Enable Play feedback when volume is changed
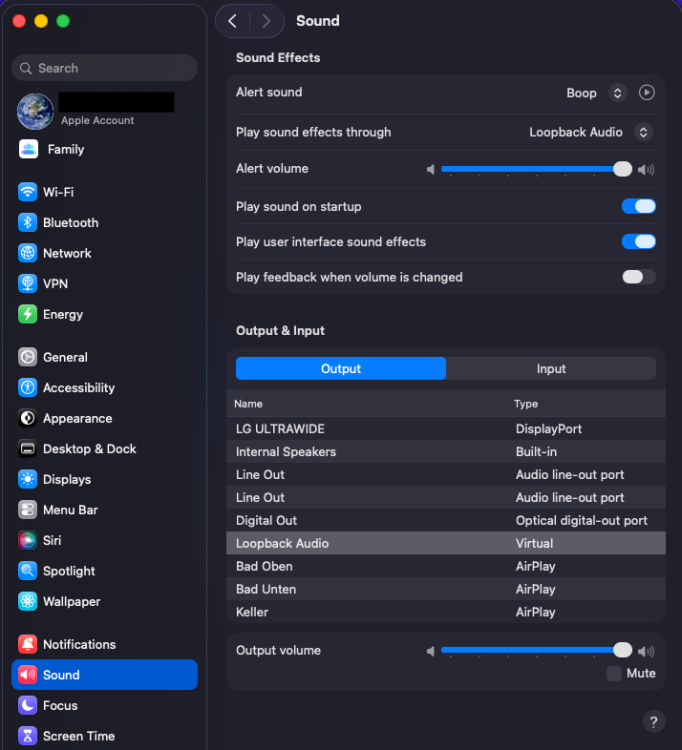 point(638,277)
